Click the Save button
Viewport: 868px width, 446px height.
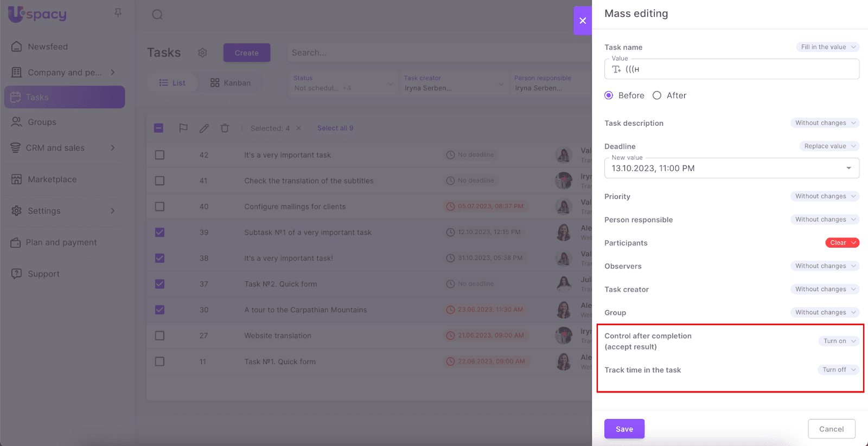pos(624,429)
